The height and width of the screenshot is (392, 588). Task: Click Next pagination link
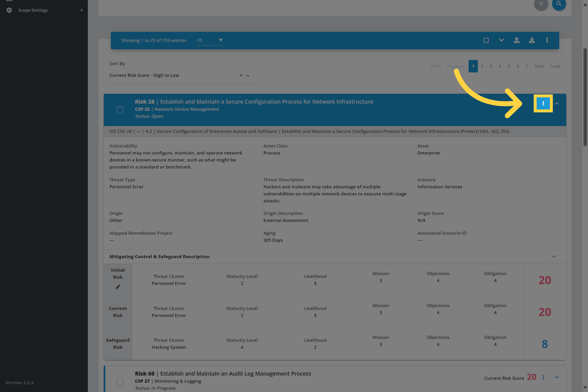click(x=539, y=66)
